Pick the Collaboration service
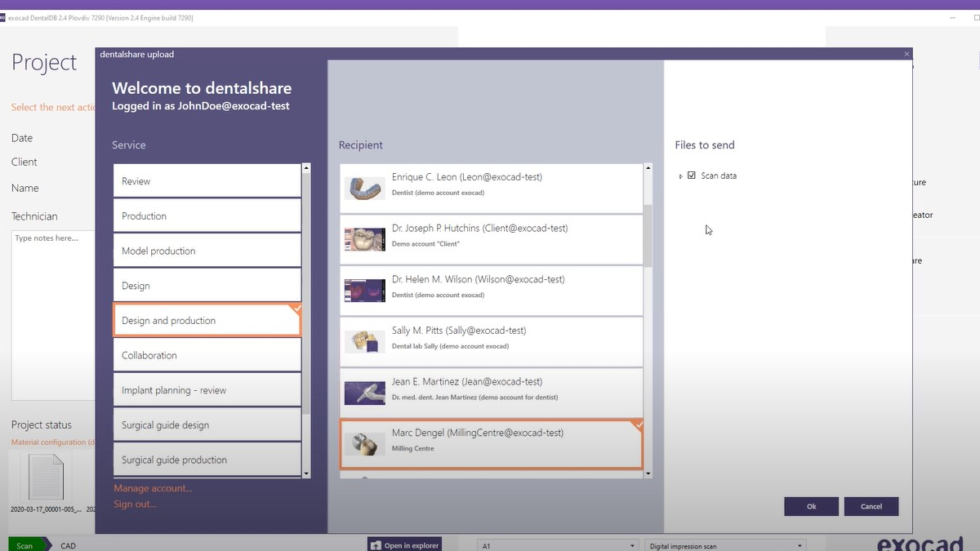980x551 pixels. click(x=207, y=356)
